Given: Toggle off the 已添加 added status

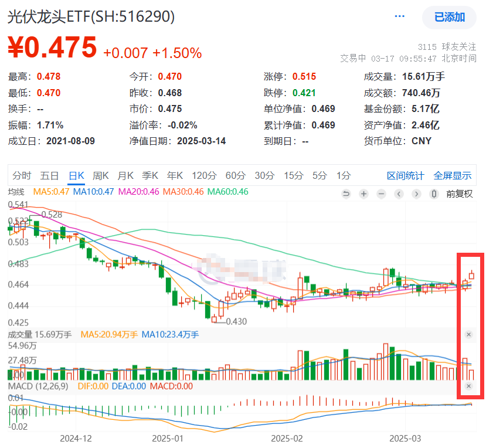Looking at the screenshot, I should point(448,18).
